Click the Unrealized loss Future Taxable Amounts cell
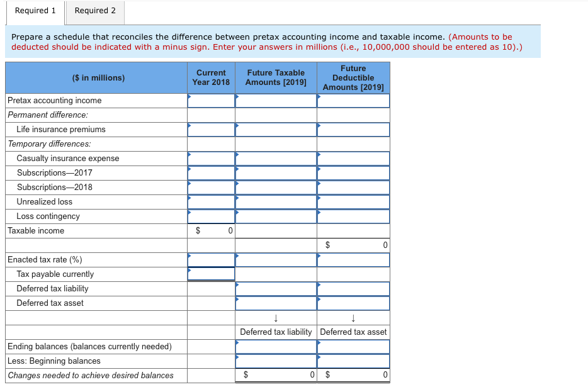The width and height of the screenshot is (588, 387). click(275, 201)
